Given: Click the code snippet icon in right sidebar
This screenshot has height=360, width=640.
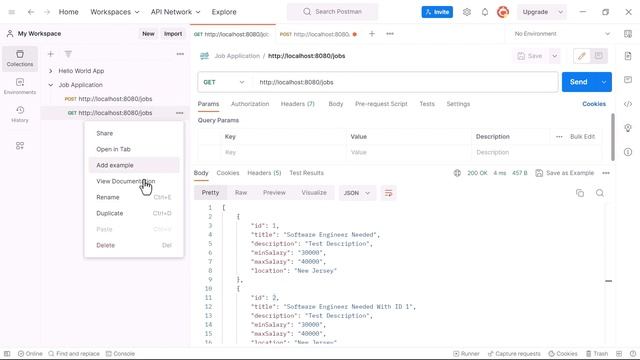Looking at the screenshot, I should click(x=628, y=104).
